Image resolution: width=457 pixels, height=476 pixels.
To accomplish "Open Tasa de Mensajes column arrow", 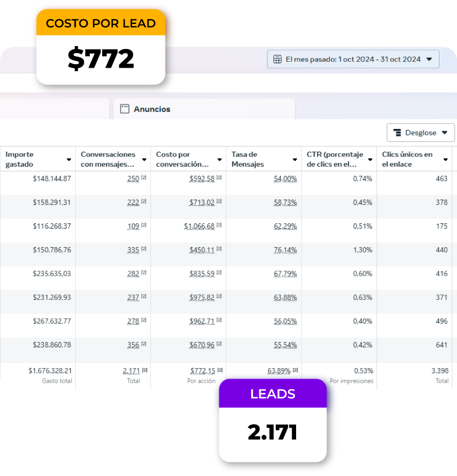I will [295, 159].
